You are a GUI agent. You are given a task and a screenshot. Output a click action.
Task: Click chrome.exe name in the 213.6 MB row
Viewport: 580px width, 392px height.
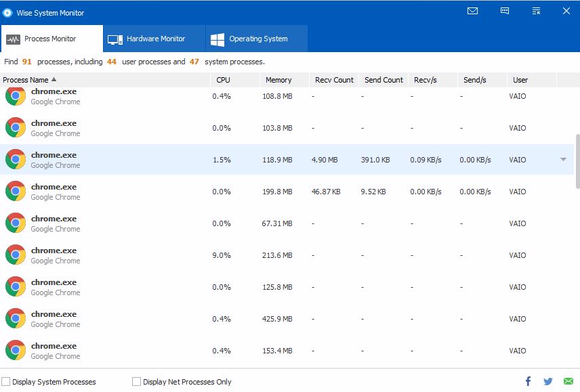click(54, 251)
